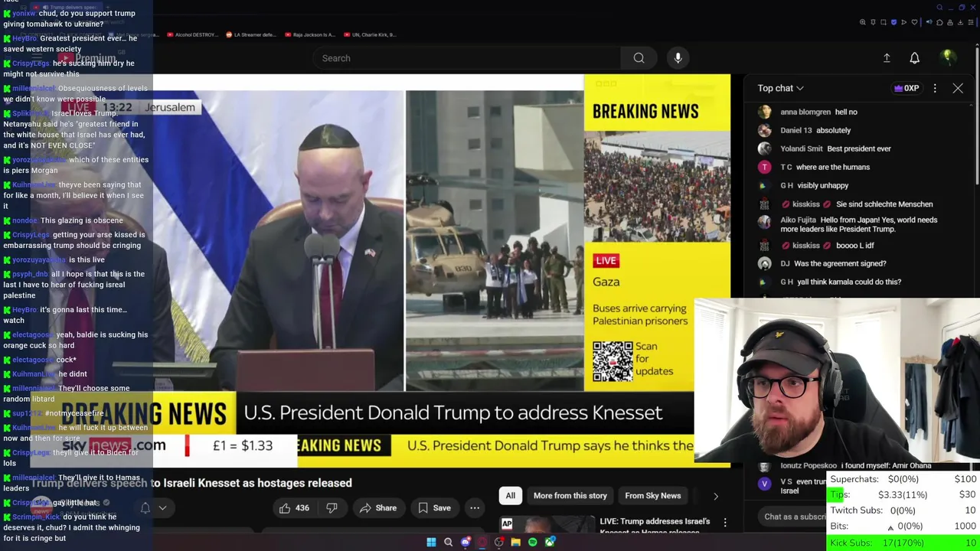This screenshot has width=980, height=551.
Task: Open browser downloads icon
Action: click(960, 22)
